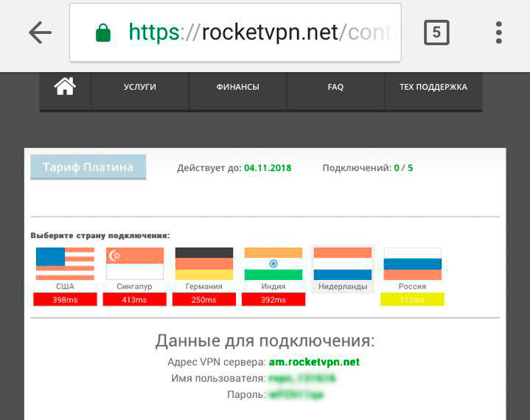Screen dimensions: 530x420
Task: Open the ФИНАНСЫ menu item
Action: (238, 87)
